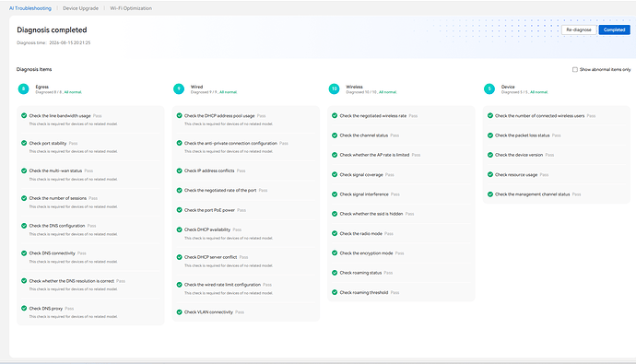The height and width of the screenshot is (364, 636).
Task: Click green check beside device version
Action: (490, 155)
